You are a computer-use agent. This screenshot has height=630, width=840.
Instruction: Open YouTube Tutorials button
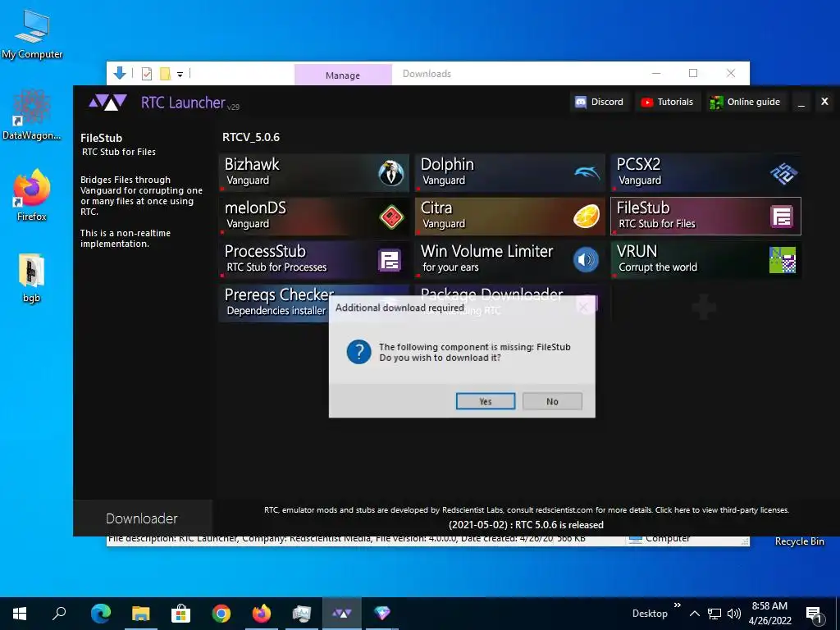tap(668, 102)
